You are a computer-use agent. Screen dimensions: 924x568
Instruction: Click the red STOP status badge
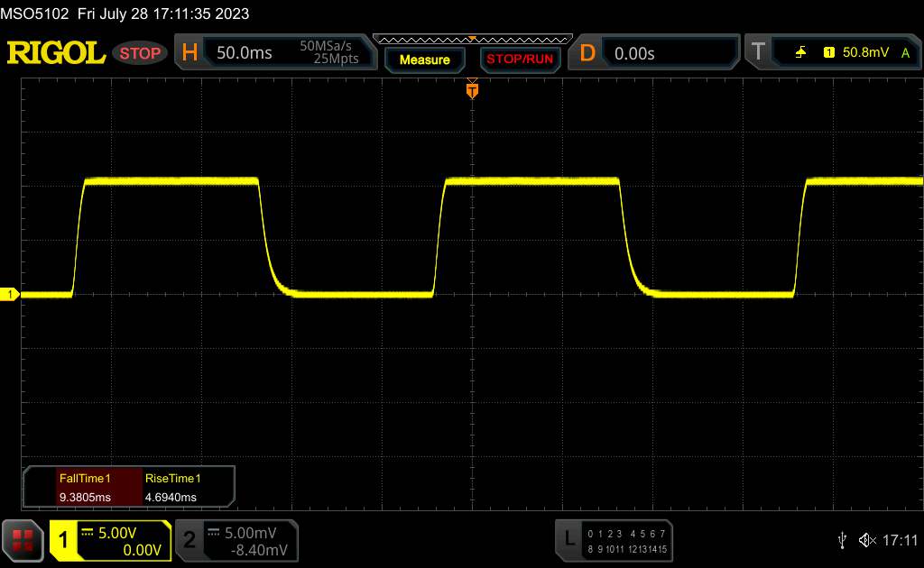click(x=140, y=53)
